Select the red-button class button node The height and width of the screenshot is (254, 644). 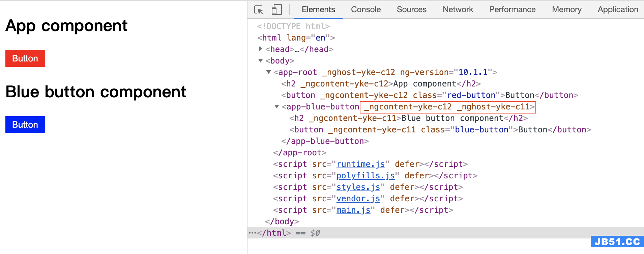[x=430, y=95]
